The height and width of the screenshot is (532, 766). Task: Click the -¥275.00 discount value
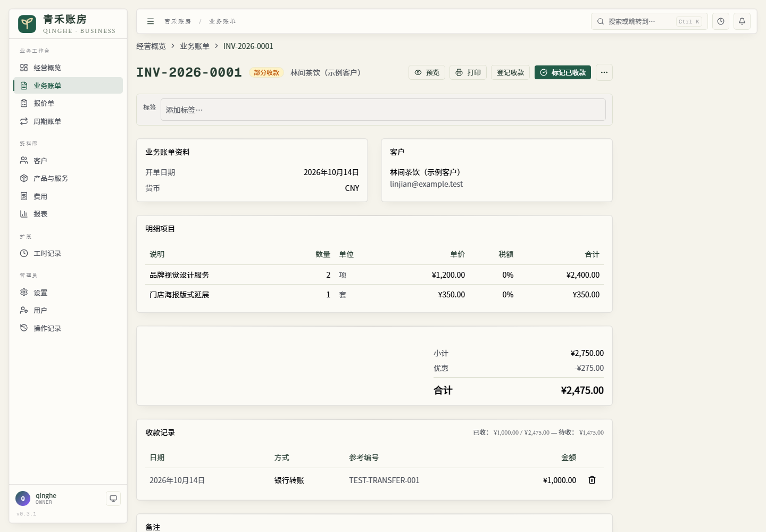pyautogui.click(x=589, y=368)
